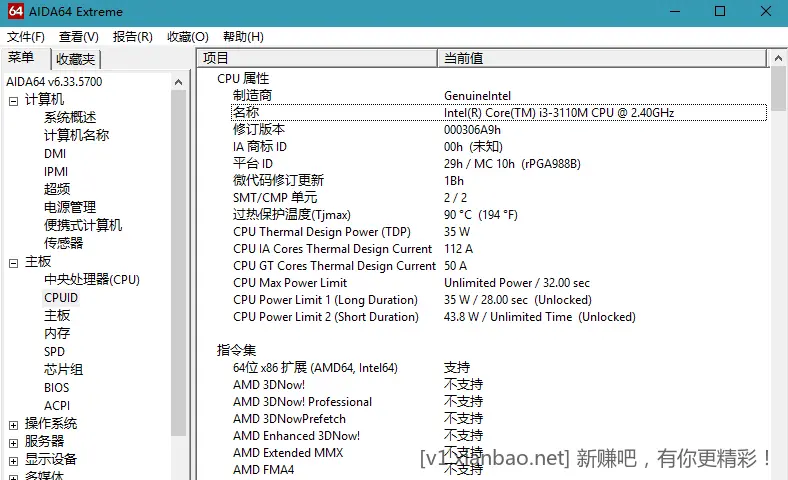Select SPD in the sidebar tree
Viewport: 788px width, 480px height.
coord(54,351)
